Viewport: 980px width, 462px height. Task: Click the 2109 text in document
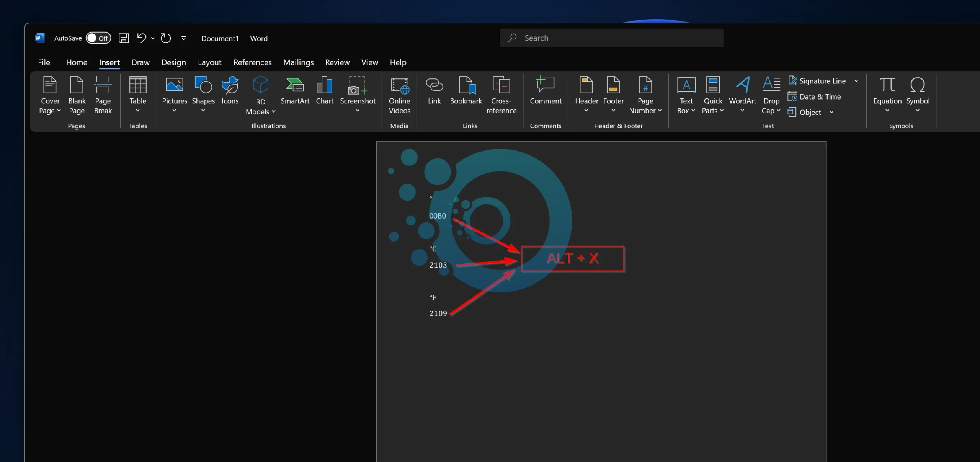click(x=438, y=313)
